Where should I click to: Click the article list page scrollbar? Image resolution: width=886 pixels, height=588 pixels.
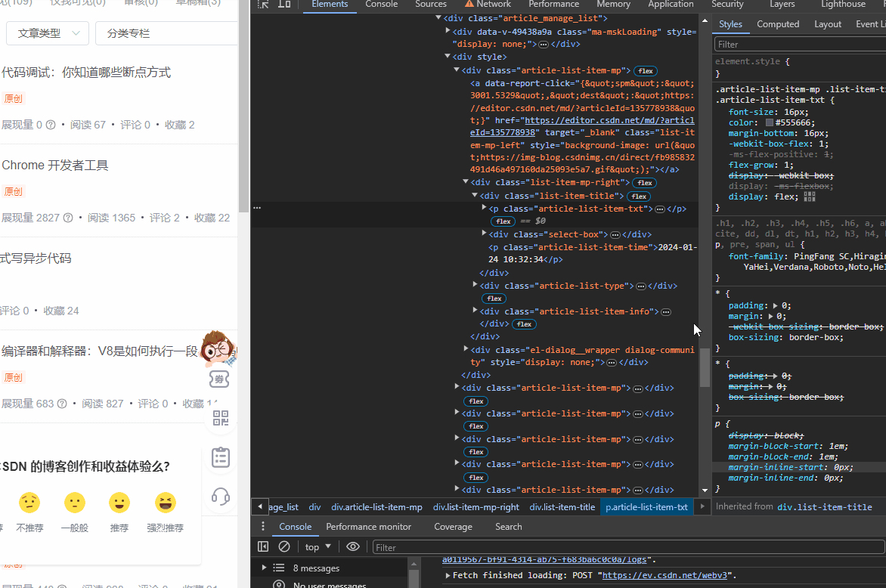[x=243, y=107]
